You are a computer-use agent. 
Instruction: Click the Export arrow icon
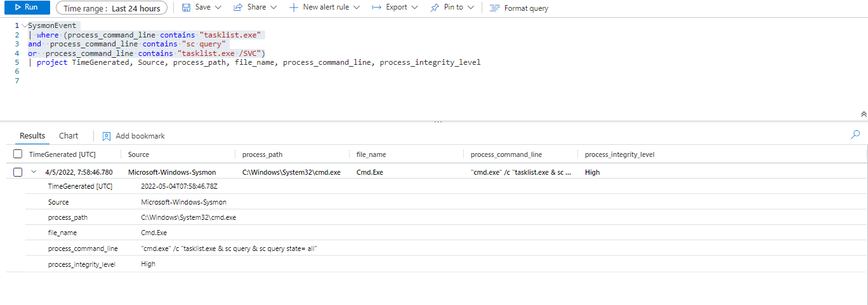[376, 8]
